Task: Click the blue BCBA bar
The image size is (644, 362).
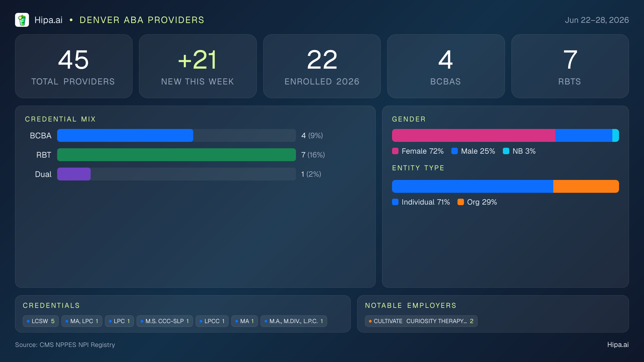Action: pos(125,135)
